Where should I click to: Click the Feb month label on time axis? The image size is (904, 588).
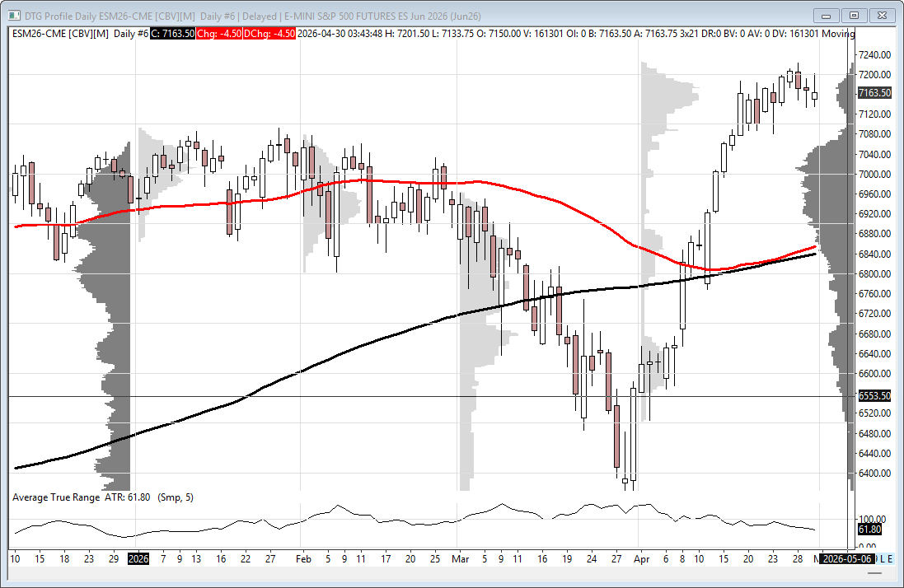click(302, 558)
